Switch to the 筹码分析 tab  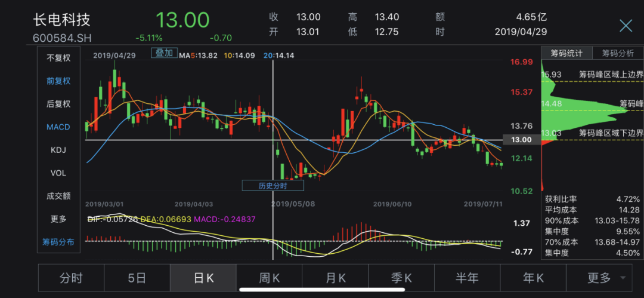[618, 53]
